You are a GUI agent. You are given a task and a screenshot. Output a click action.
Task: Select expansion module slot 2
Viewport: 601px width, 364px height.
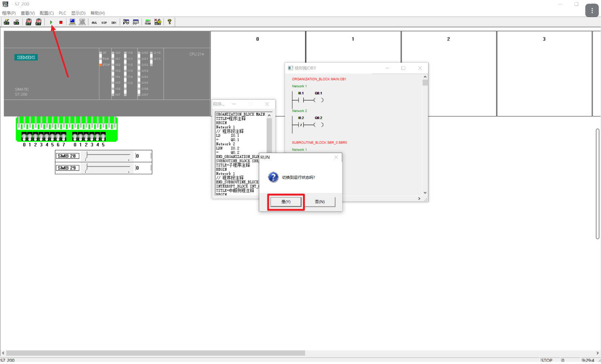[449, 74]
